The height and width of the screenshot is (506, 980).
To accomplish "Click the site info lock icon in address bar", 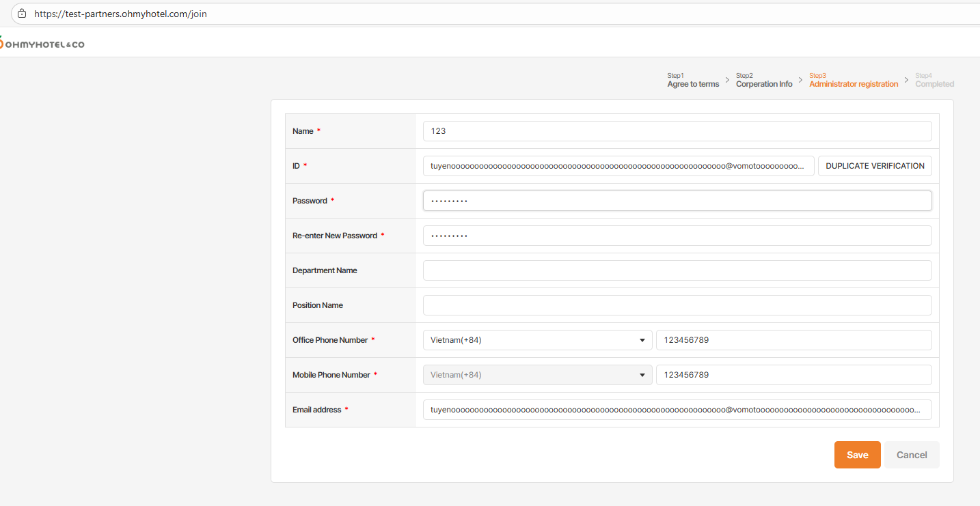I will coord(22,14).
